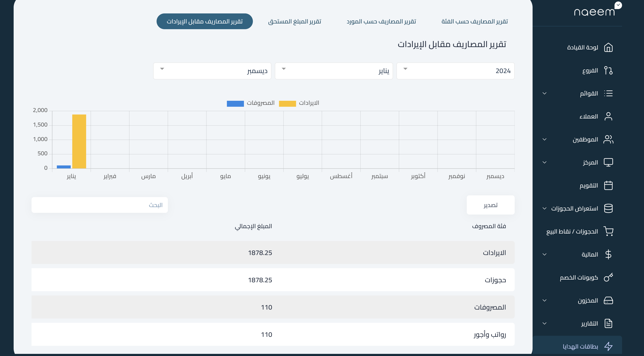Open لوحة القيادة sidebar item

(x=582, y=47)
